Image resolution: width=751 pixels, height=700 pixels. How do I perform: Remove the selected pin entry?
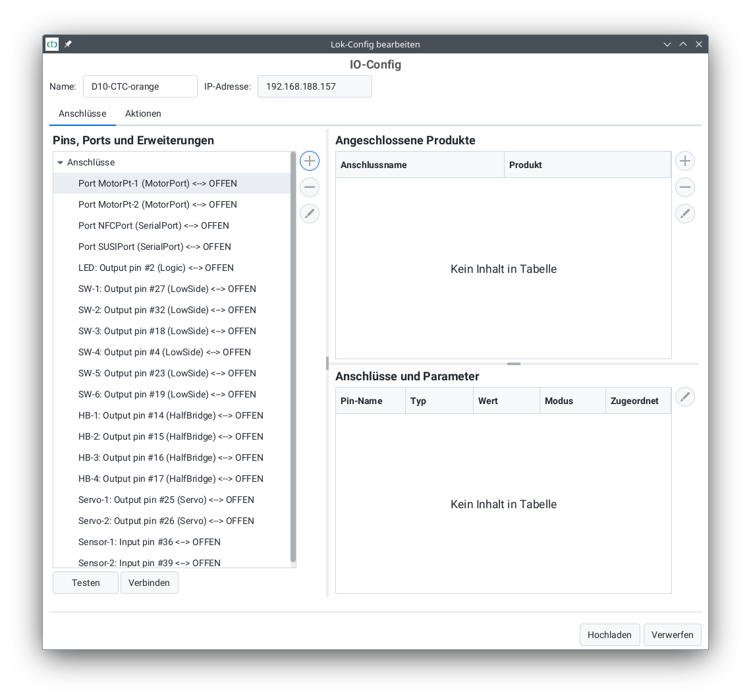(309, 187)
